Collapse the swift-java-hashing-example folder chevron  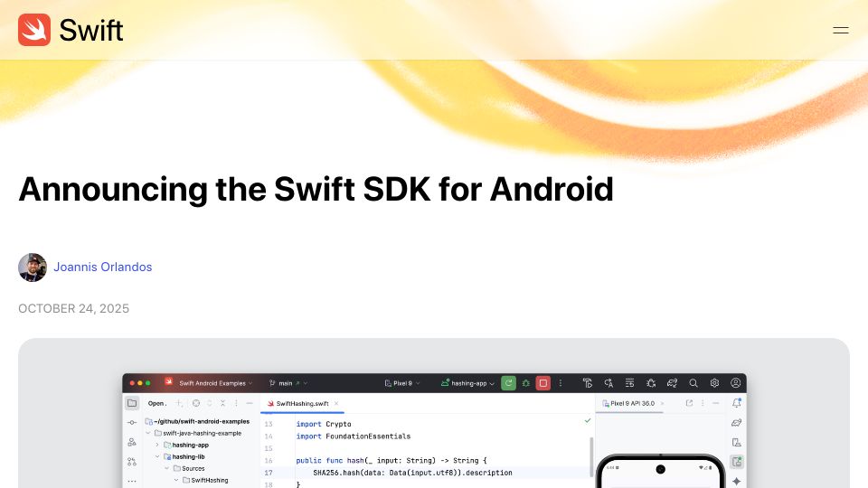[x=149, y=433]
